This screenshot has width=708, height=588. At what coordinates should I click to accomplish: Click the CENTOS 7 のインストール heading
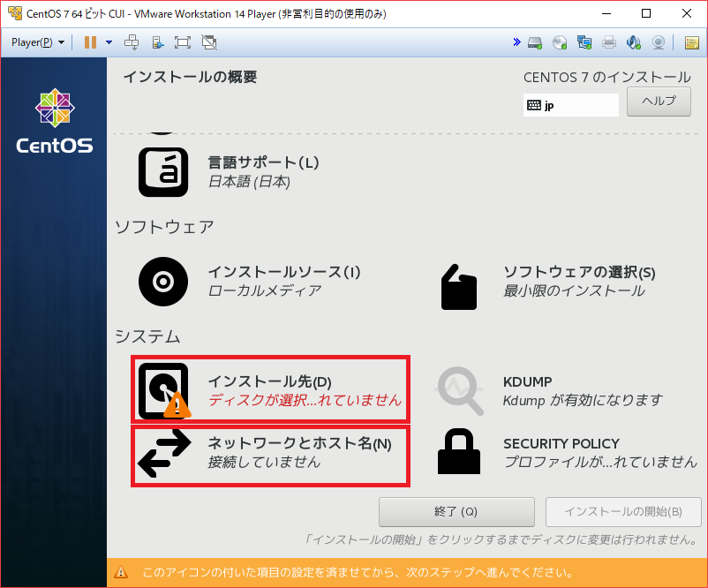[607, 77]
